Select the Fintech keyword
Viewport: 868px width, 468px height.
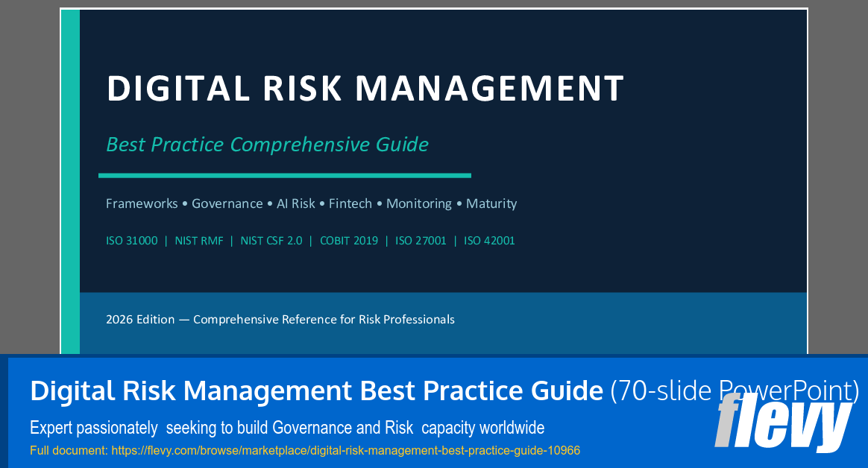pos(350,203)
